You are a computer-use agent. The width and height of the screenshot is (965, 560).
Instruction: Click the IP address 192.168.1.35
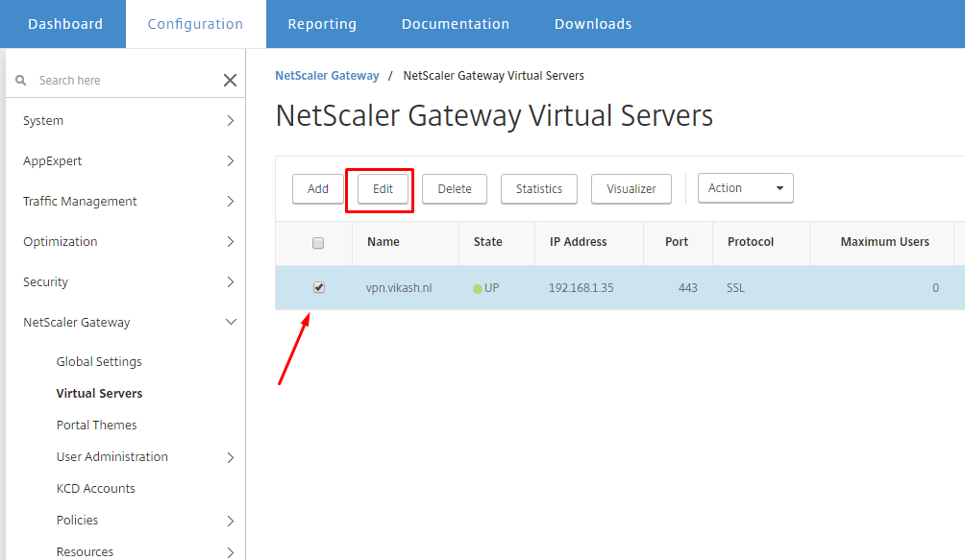[x=581, y=287]
